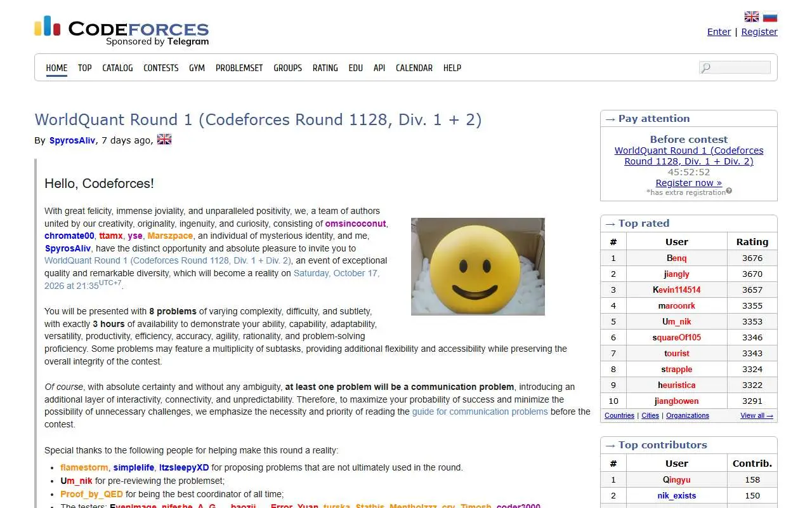Click the Codeforces logo
This screenshot has width=812, height=508.
point(121,30)
